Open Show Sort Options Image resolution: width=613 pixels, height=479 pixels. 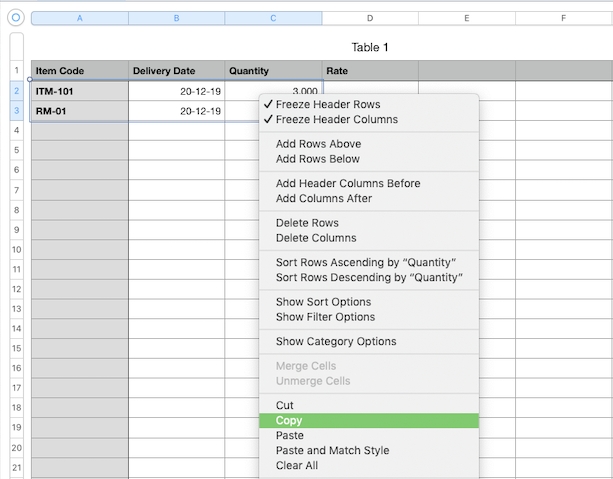coord(323,302)
